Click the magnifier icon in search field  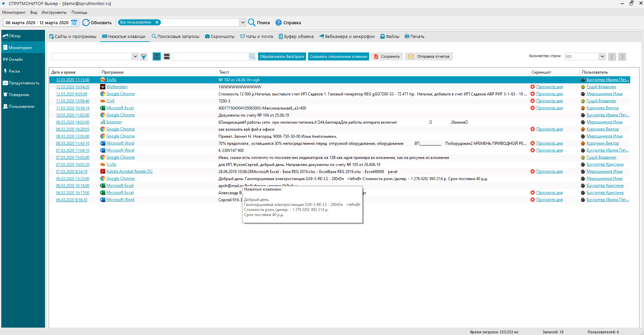tap(252, 56)
